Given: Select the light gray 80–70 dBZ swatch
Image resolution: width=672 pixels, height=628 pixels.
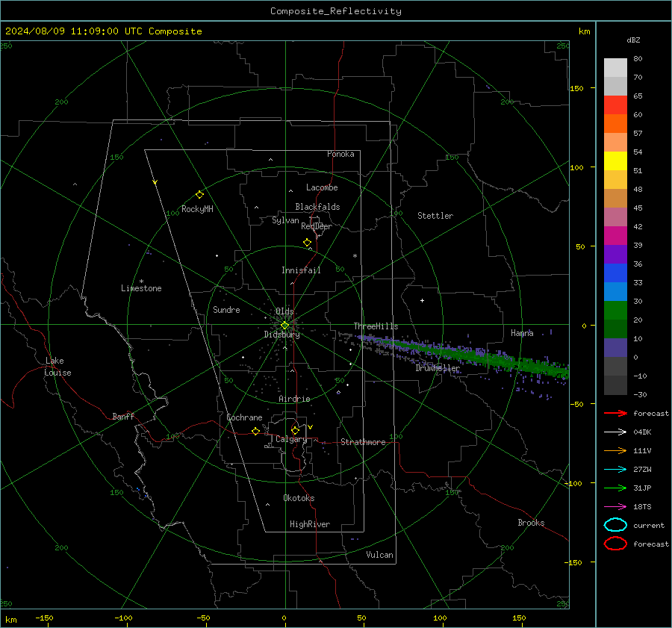Looking at the screenshot, I should point(615,68).
